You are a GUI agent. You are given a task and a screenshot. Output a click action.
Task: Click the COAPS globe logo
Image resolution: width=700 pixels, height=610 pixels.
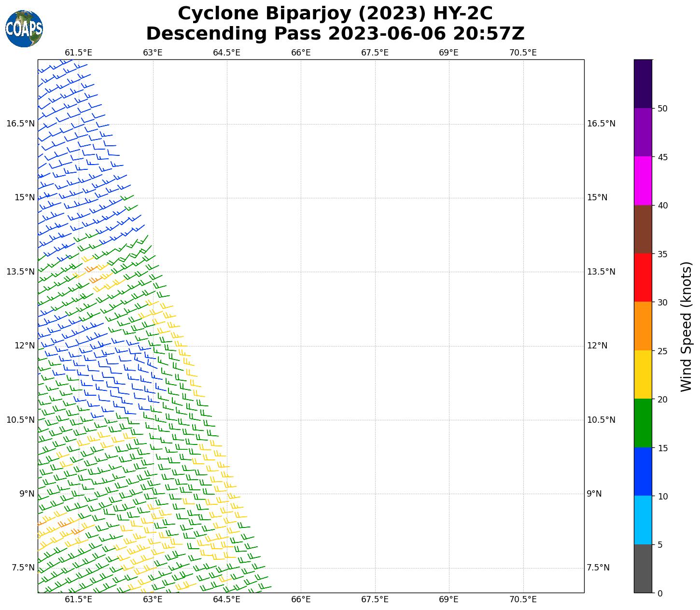coord(24,28)
